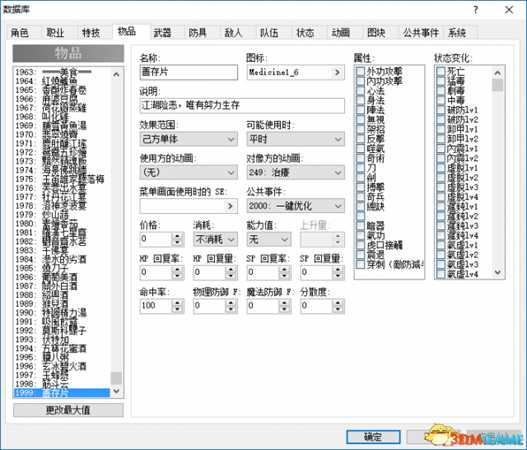Open the 图块 tab
Image resolution: width=527 pixels, height=450 pixels.
point(376,33)
